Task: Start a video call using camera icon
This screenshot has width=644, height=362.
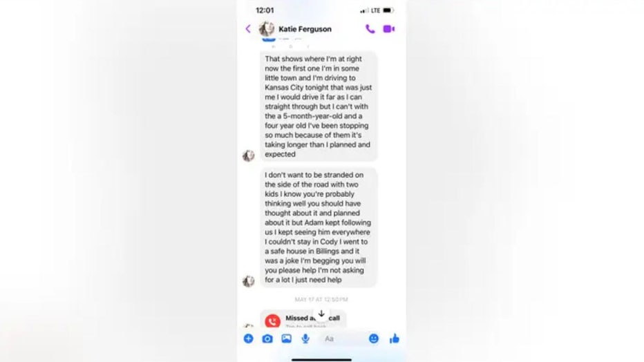Action: pos(388,29)
